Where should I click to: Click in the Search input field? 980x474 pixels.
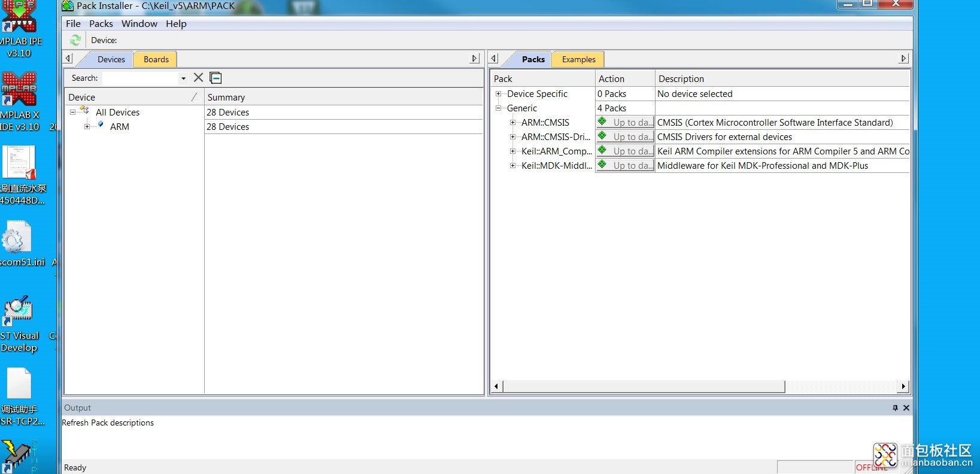coord(140,78)
